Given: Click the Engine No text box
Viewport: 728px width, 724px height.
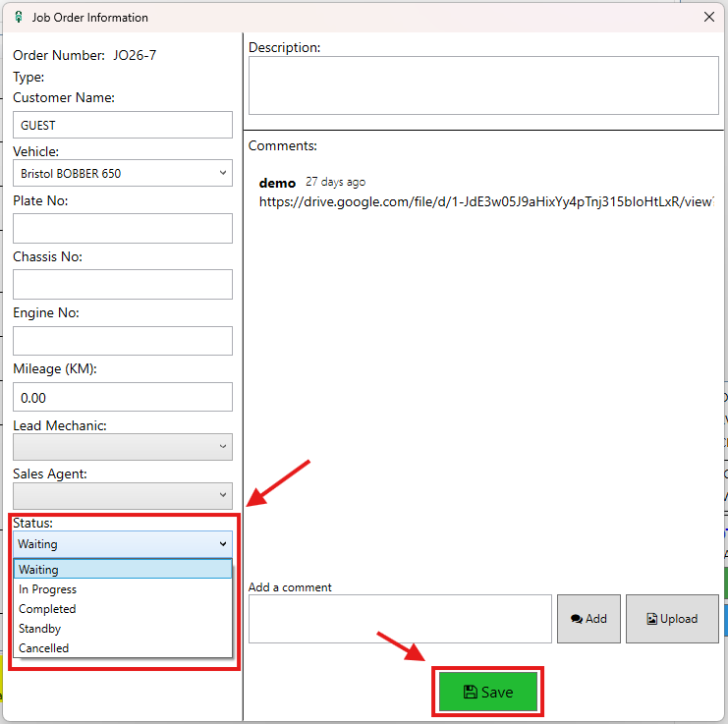Looking at the screenshot, I should [123, 341].
